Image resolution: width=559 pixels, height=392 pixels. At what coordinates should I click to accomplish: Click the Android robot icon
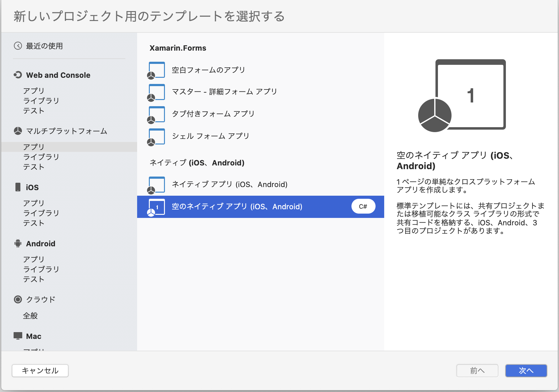18,243
